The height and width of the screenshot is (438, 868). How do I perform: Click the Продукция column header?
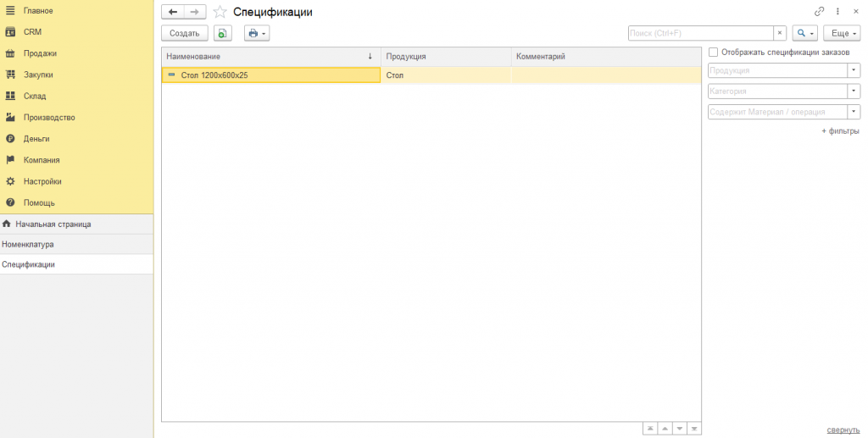click(x=446, y=57)
